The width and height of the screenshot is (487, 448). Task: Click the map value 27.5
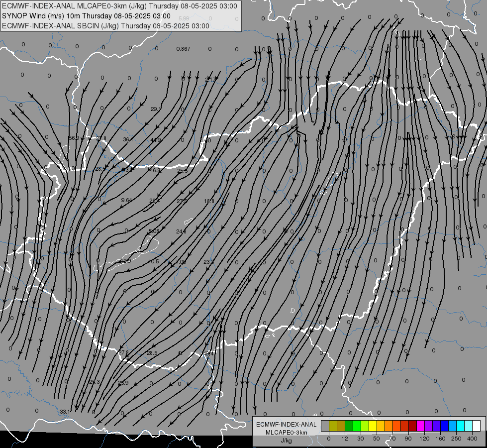tap(182, 201)
